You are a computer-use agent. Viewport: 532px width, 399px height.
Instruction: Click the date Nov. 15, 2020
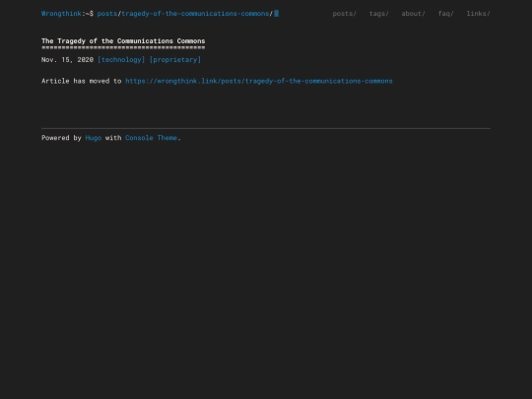pyautogui.click(x=67, y=60)
